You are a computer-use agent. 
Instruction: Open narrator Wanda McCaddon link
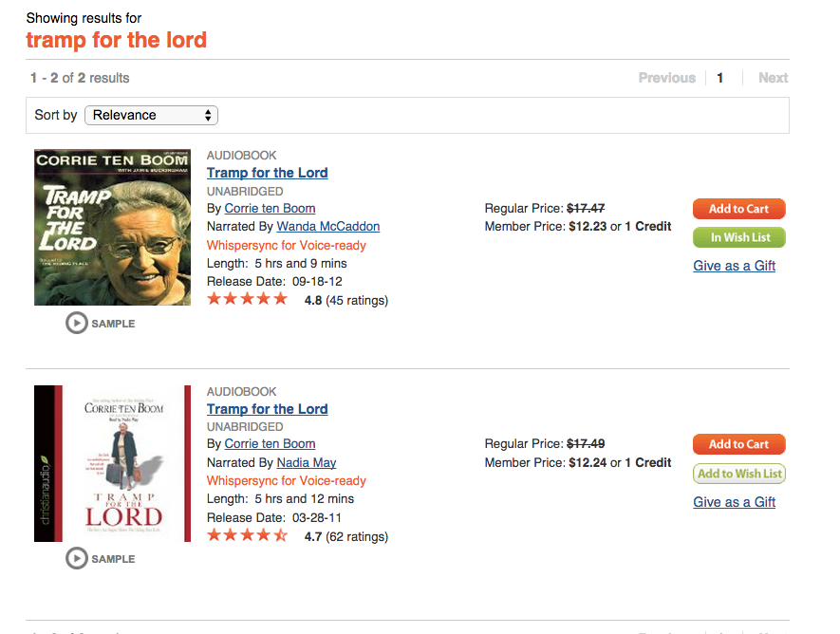pos(327,227)
